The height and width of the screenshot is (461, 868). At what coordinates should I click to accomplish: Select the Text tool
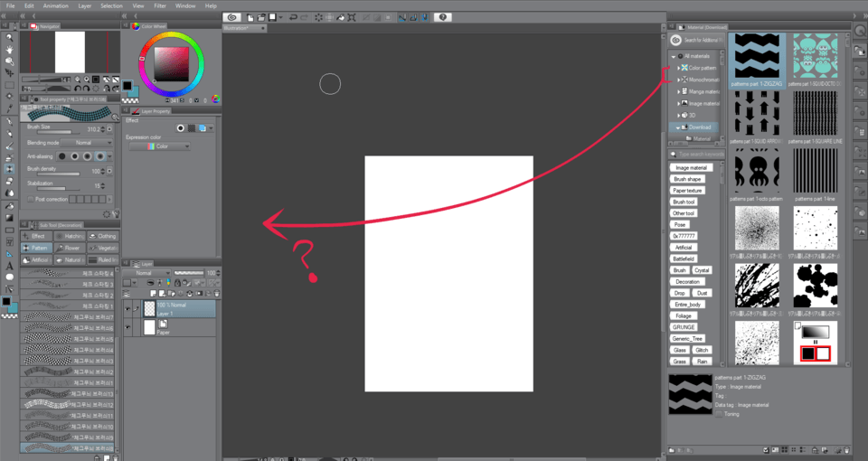(9, 266)
